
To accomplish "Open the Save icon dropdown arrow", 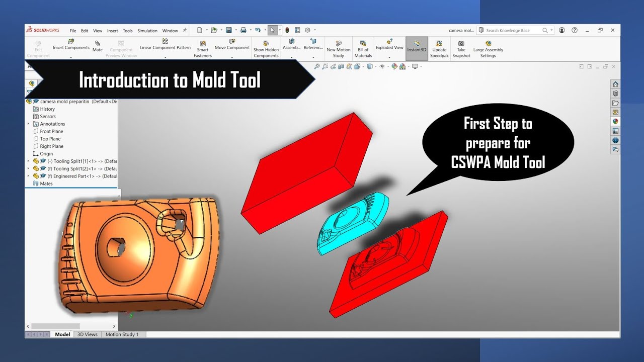I will point(235,30).
